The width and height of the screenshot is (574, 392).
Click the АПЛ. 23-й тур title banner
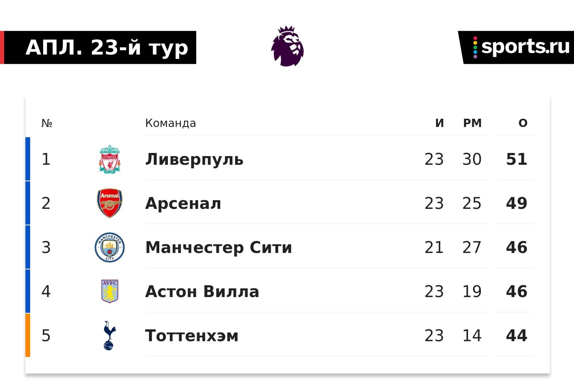tap(98, 48)
